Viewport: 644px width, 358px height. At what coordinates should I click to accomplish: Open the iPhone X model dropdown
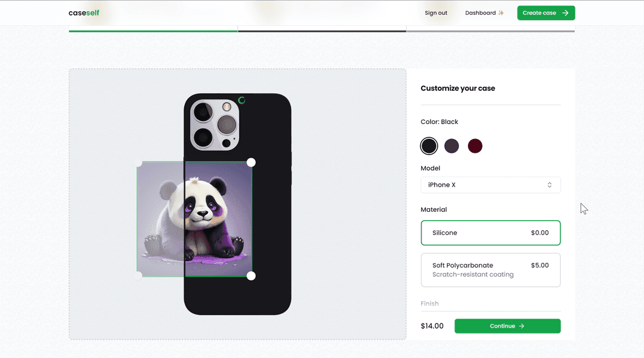pos(490,185)
